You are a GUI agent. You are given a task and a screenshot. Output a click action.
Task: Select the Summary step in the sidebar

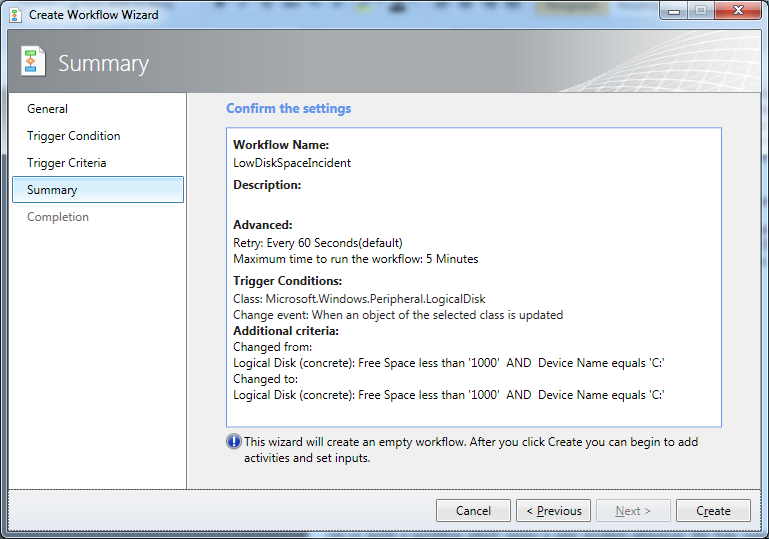tap(52, 190)
